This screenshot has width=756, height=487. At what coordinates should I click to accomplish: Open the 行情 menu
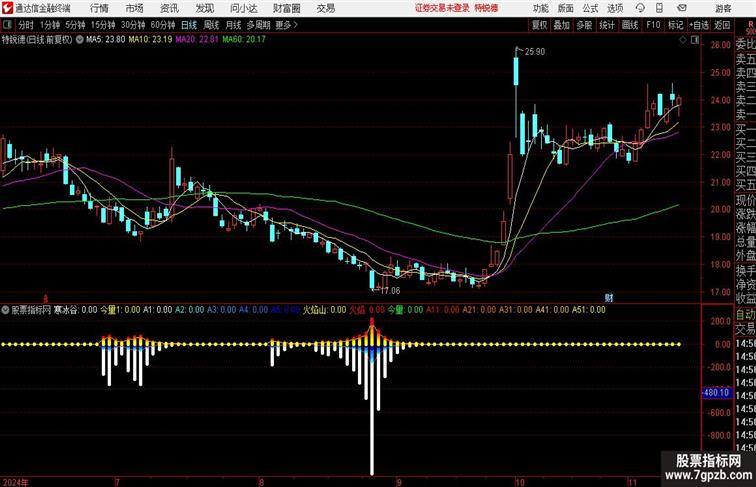click(x=99, y=8)
